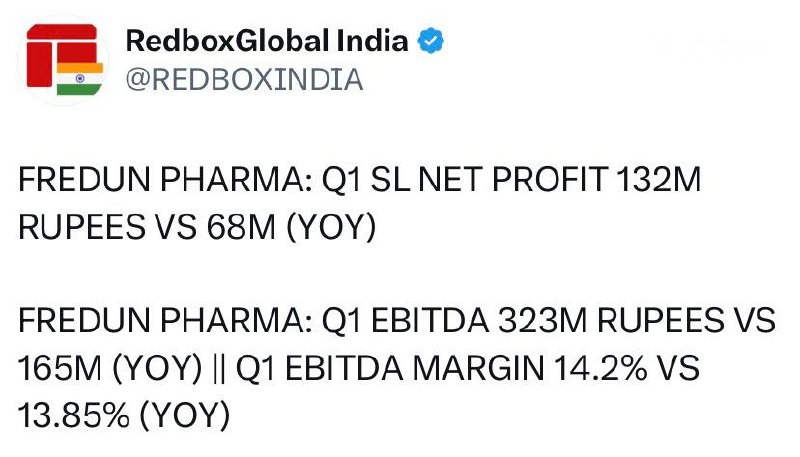Click the EBITDA MARGIN 14.2% line

click(x=359, y=368)
